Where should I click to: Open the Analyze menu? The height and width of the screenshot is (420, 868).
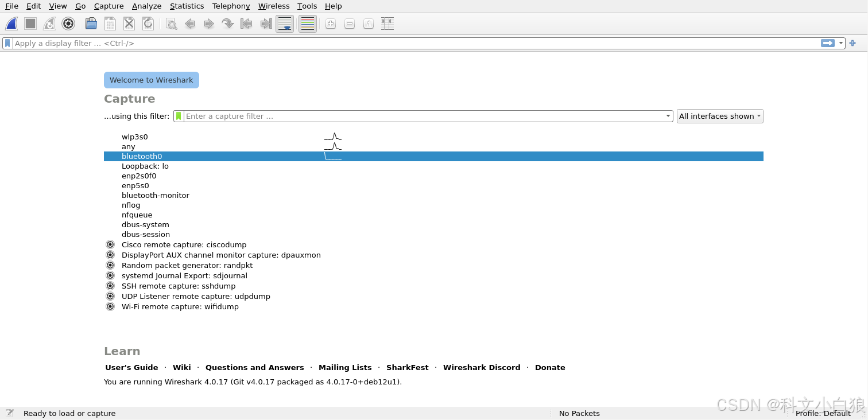pyautogui.click(x=146, y=6)
